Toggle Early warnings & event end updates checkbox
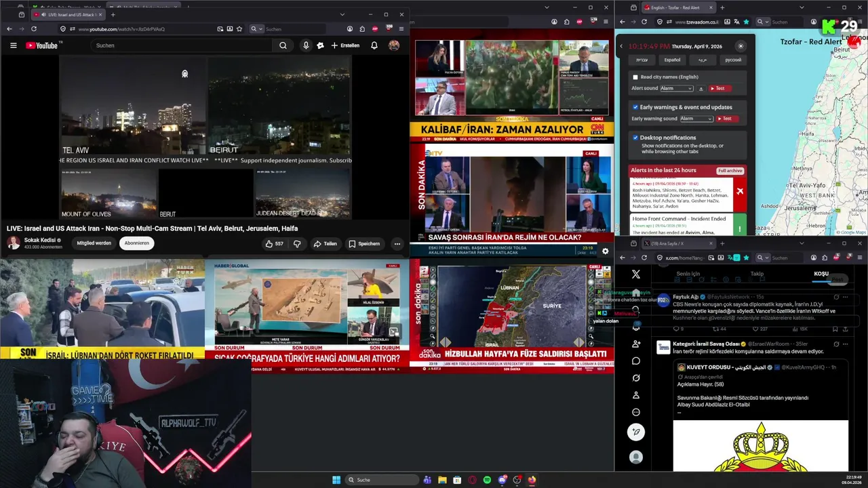The width and height of the screenshot is (868, 488). click(635, 107)
